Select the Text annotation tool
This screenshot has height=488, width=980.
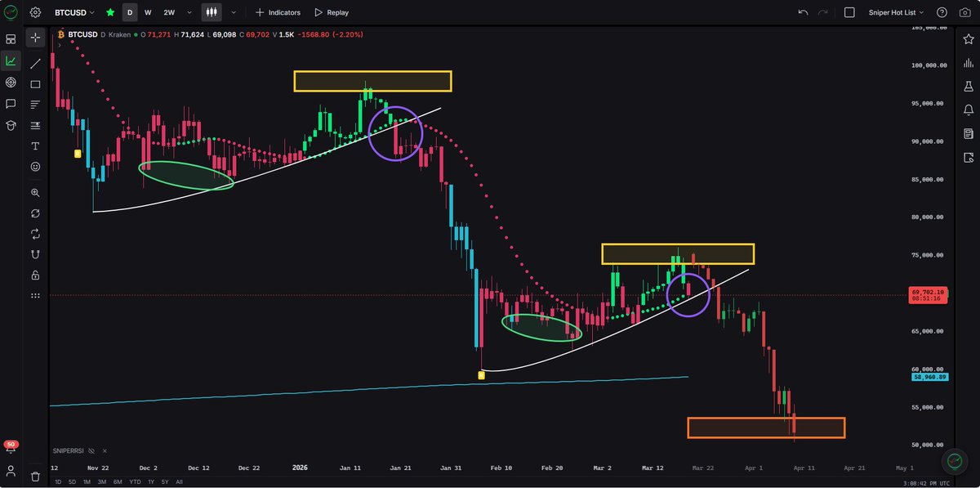tap(35, 146)
